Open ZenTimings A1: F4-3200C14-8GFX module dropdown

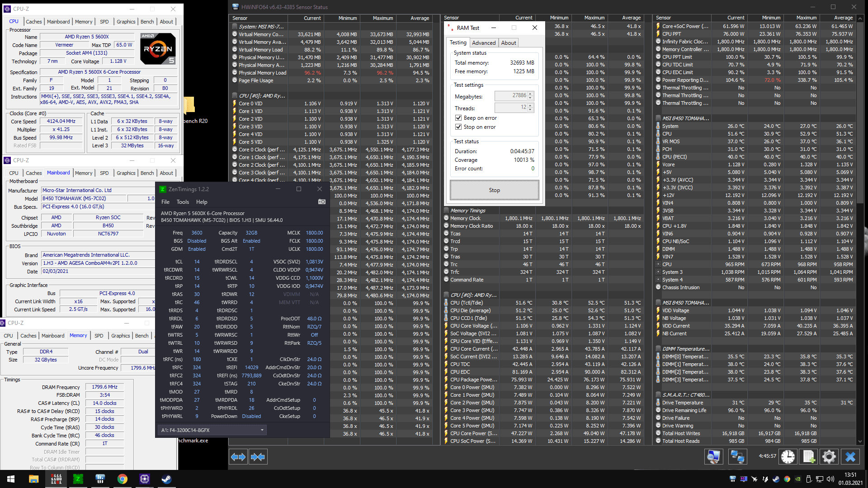[x=212, y=430]
